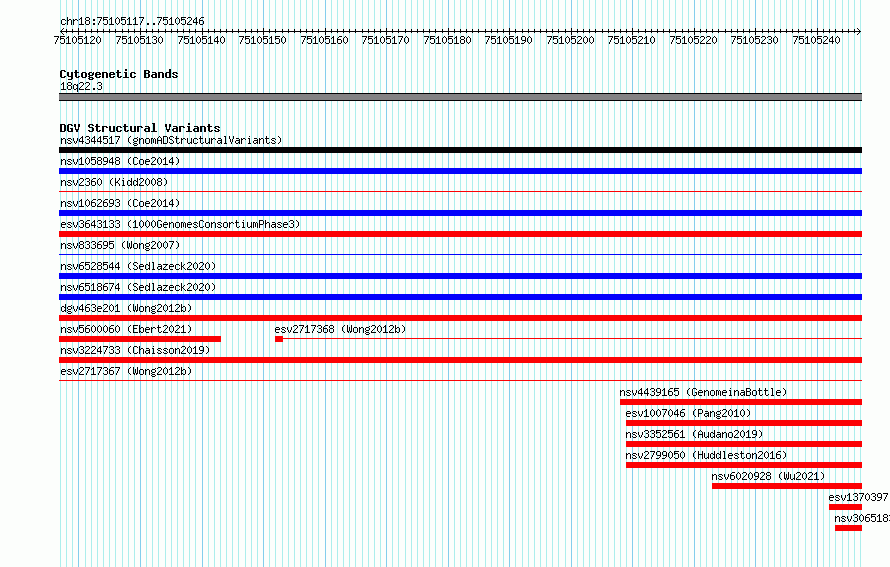Open variant nsv3352561 (Audano2019)
Viewport: 890px width, 567px height.
click(x=694, y=434)
